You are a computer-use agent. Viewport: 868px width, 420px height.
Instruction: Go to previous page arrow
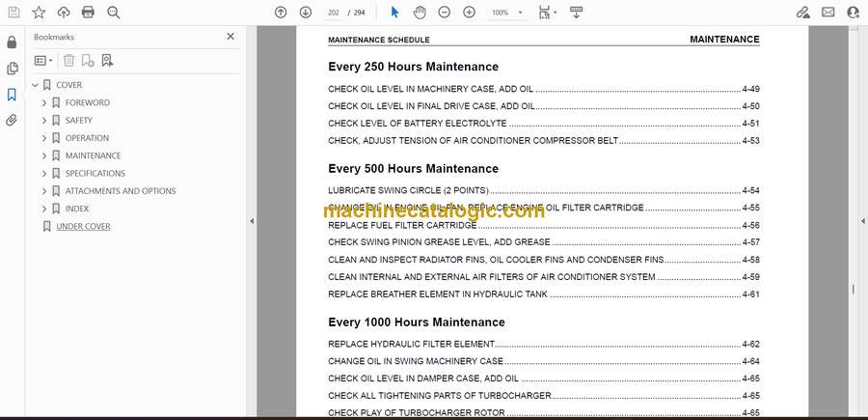281,13
